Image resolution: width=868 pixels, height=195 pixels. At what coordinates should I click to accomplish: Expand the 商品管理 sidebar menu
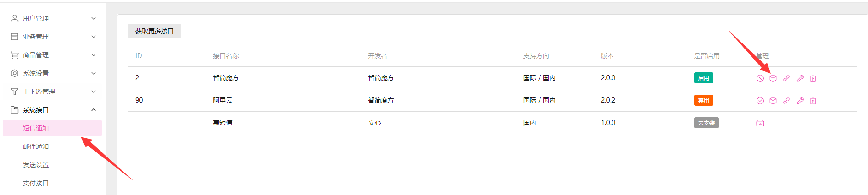(x=52, y=55)
